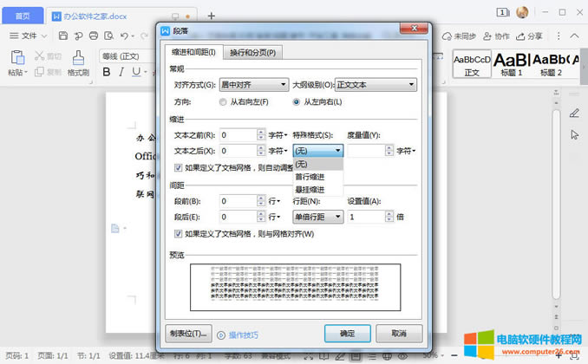This screenshot has height=364, width=588.
Task: Open the 文件 menu
Action: click(x=29, y=36)
